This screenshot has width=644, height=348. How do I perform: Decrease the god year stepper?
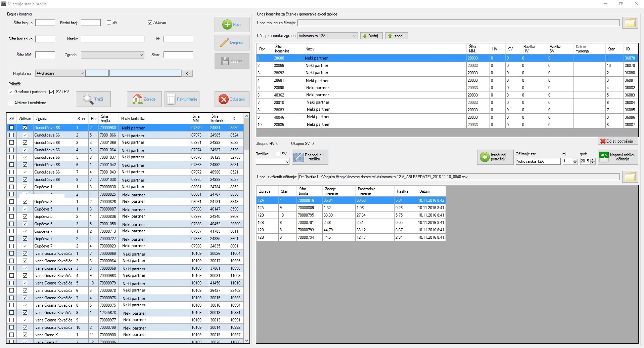593,163
